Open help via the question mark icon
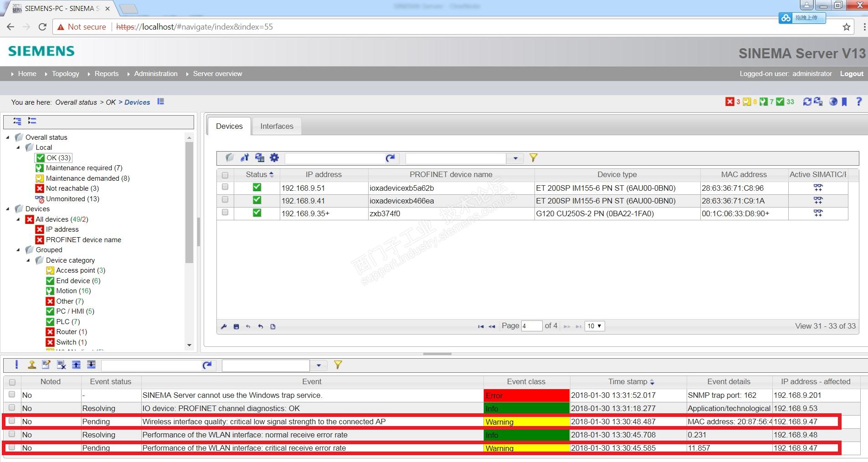Screen dimensions: 868x462 tap(859, 102)
